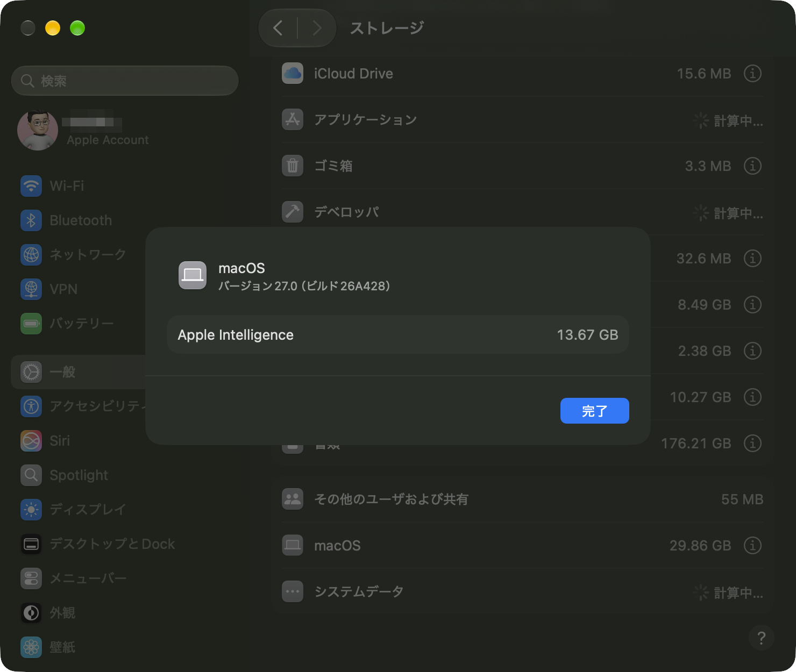Go back with the left chevron
The image size is (796, 672).
(x=278, y=28)
